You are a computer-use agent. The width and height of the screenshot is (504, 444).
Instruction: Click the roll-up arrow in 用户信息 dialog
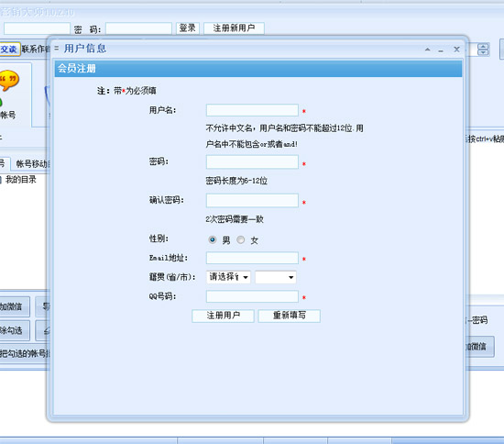(x=428, y=50)
